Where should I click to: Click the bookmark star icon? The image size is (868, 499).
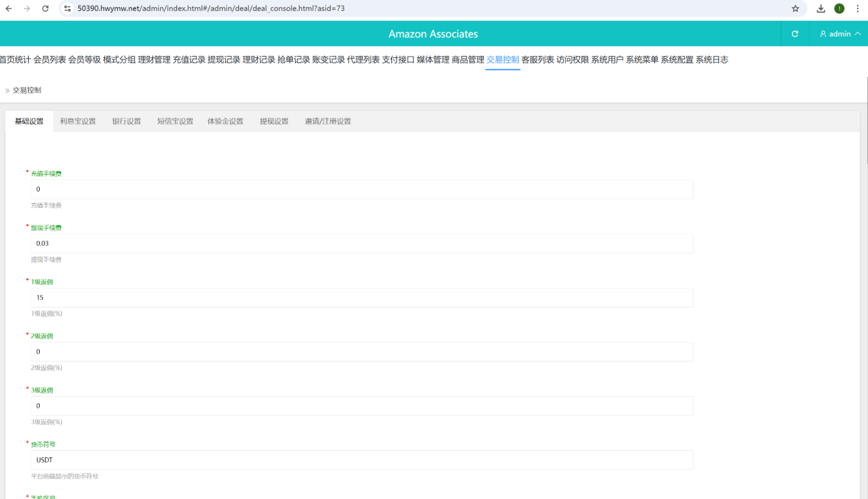[x=795, y=8]
